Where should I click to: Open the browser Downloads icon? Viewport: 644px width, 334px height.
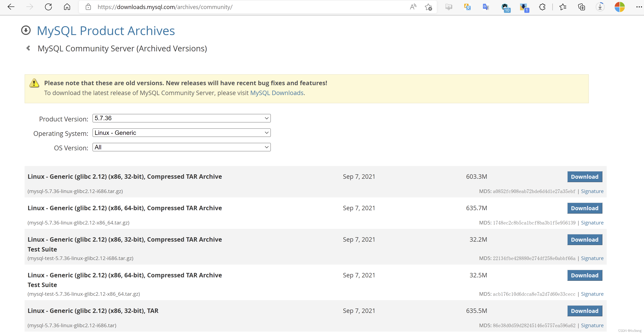point(600,7)
